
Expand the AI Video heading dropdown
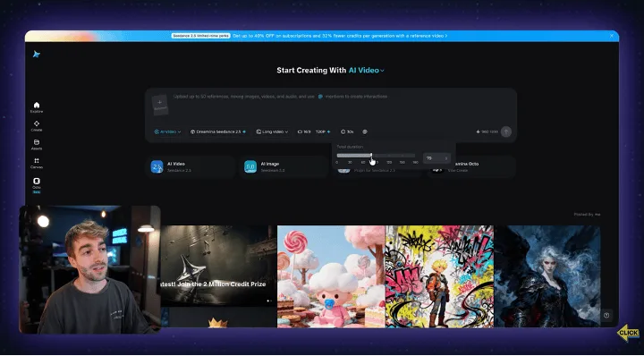coord(367,70)
